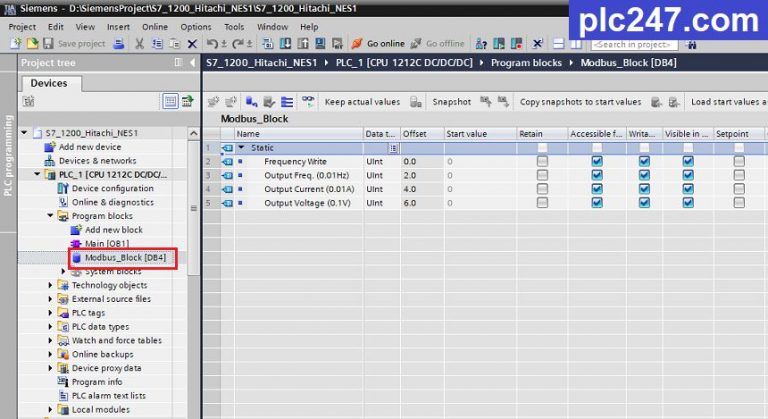Expand the PLC tags folder
Viewport: 768px width, 419px height.
[50, 312]
